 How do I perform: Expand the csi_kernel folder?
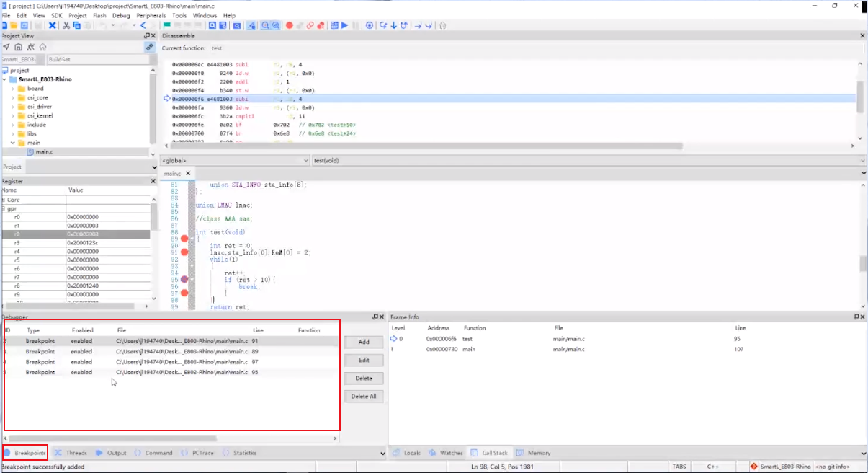pos(13,115)
